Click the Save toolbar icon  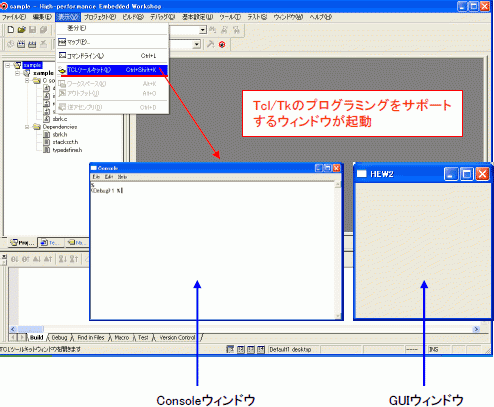coord(32,30)
